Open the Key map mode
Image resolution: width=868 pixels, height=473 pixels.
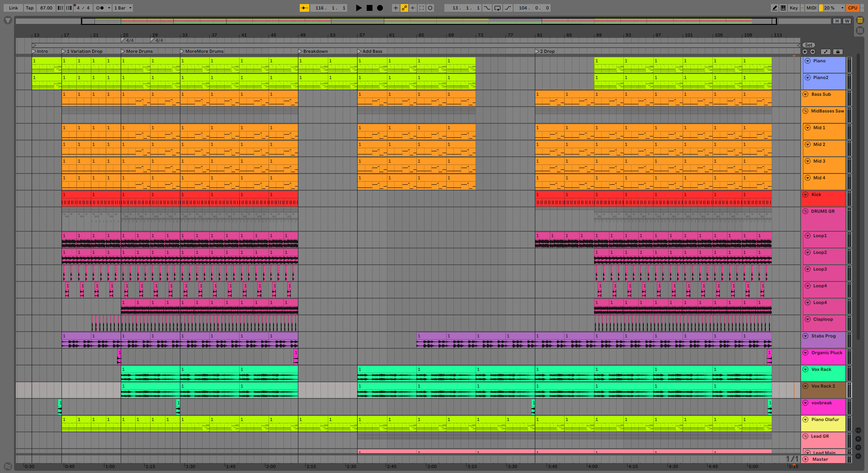click(793, 8)
